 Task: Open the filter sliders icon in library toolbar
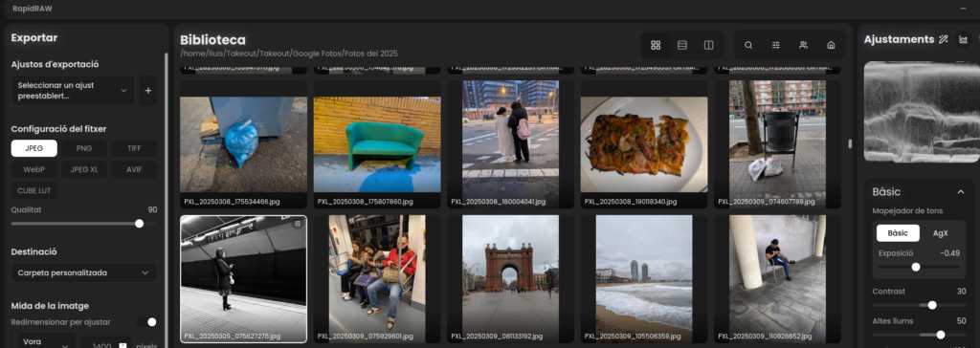coord(775,45)
